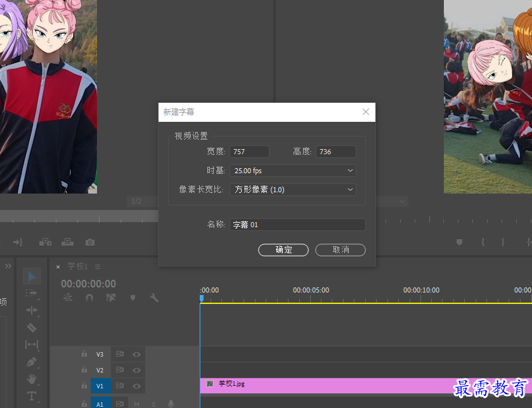532x408 pixels.
Task: Click ruler at 00:00:05:00
Action: click(x=311, y=291)
